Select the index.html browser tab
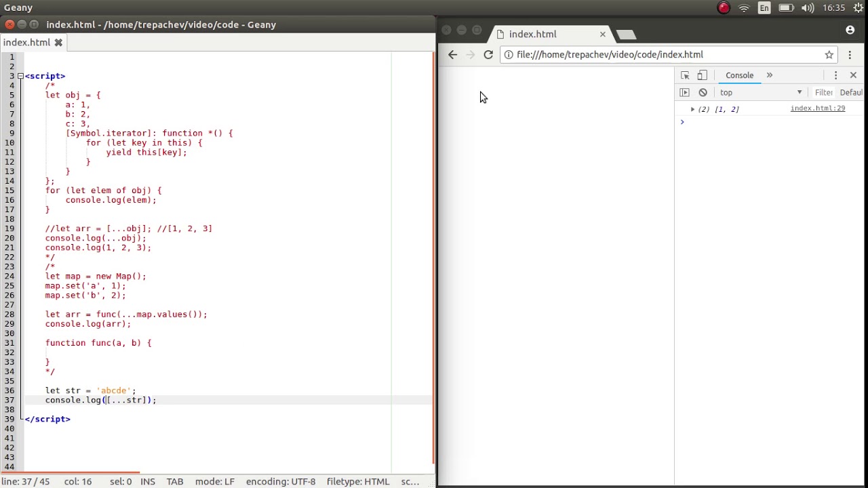868x488 pixels. pyautogui.click(x=551, y=34)
